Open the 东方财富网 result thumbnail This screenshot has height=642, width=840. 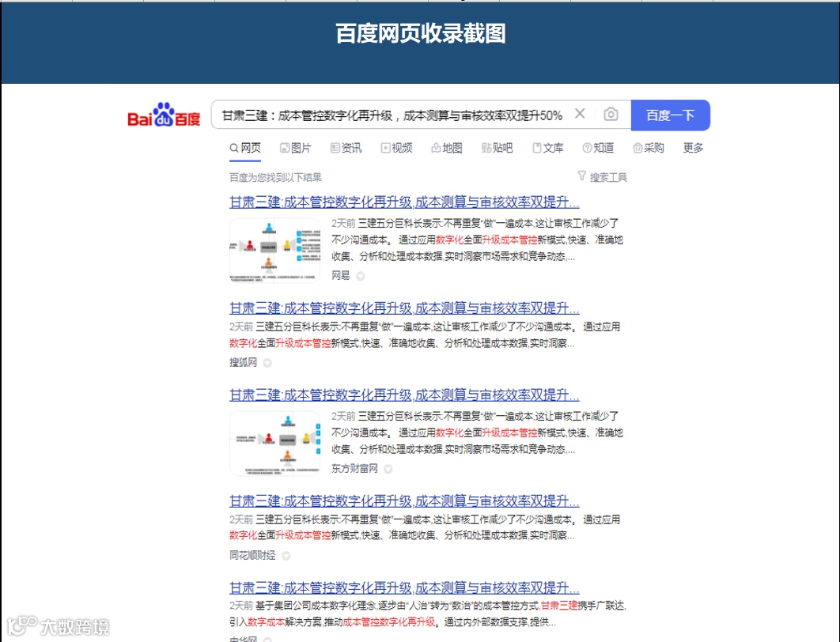[274, 444]
